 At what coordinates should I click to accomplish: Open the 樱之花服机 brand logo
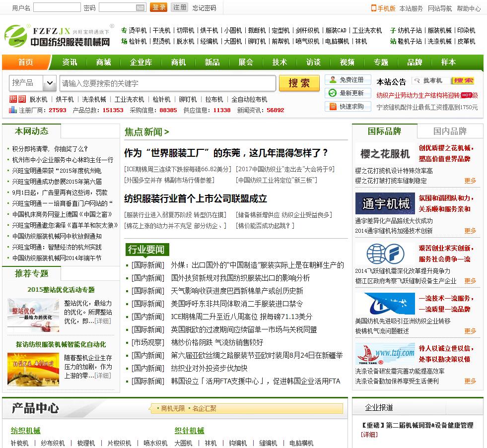tap(385, 154)
